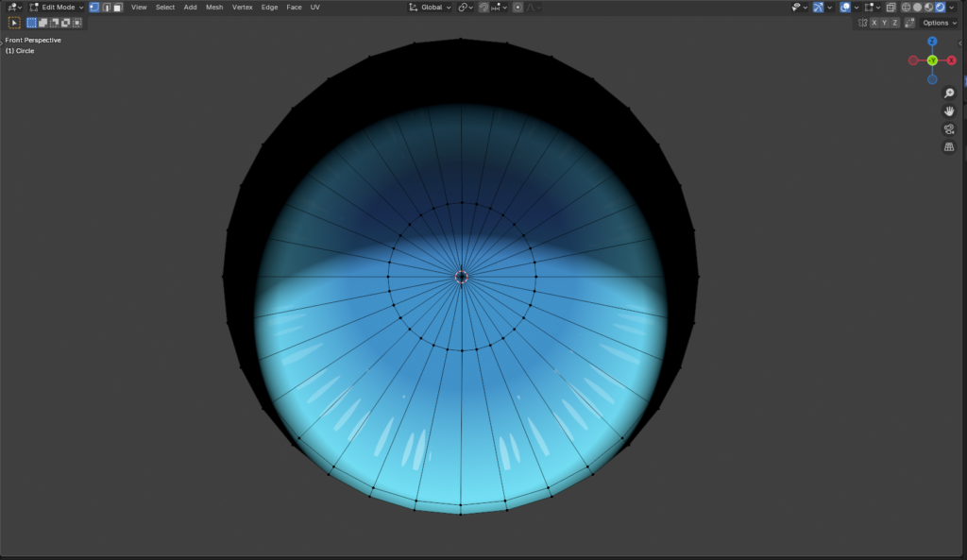Toggle X-ray display
This screenshot has width=967, height=560.
[x=891, y=8]
